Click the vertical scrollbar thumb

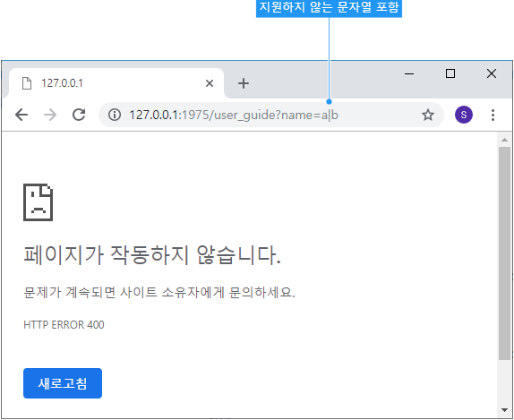504,253
